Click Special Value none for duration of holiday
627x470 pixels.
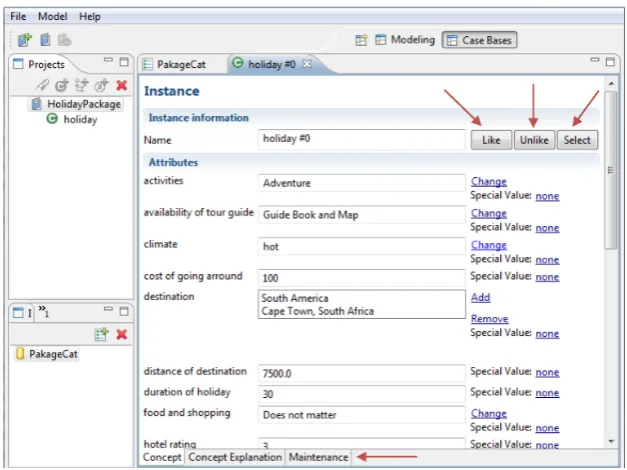(547, 393)
